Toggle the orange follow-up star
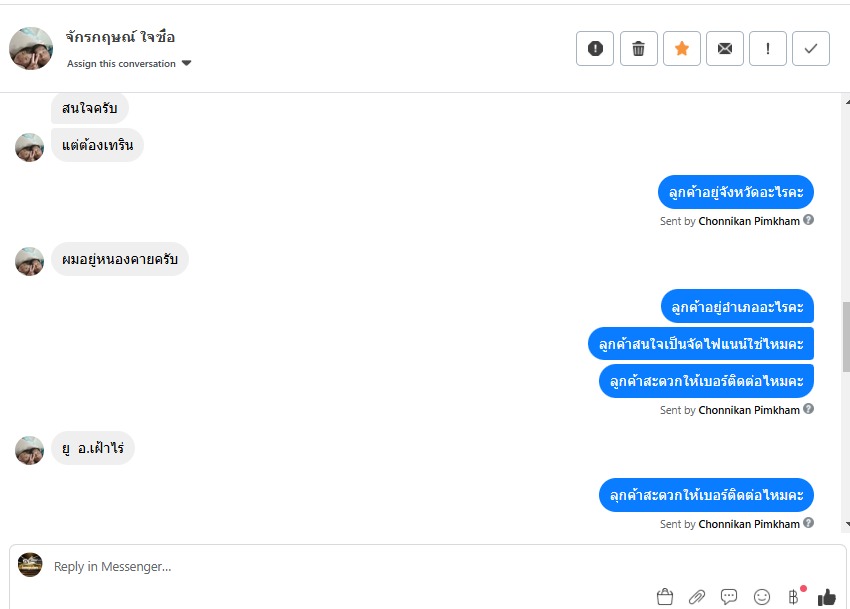 pyautogui.click(x=682, y=48)
